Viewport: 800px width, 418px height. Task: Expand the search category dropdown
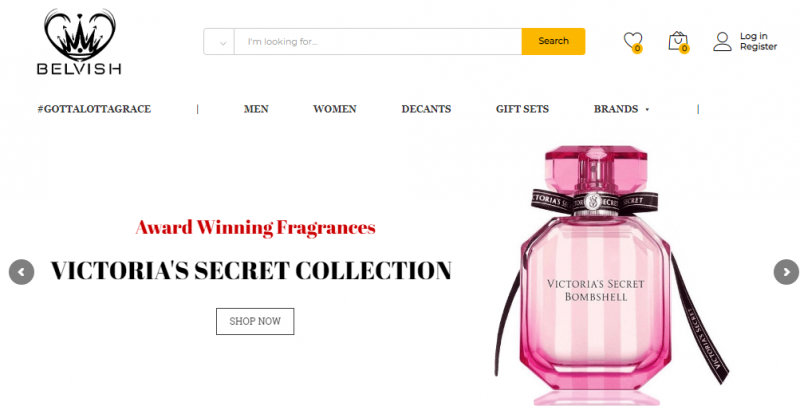click(219, 41)
